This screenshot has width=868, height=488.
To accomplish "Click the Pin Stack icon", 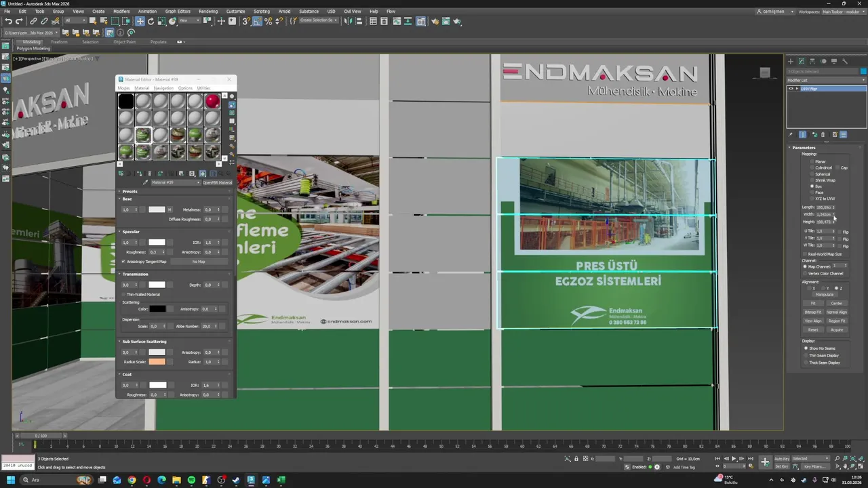I will (791, 134).
